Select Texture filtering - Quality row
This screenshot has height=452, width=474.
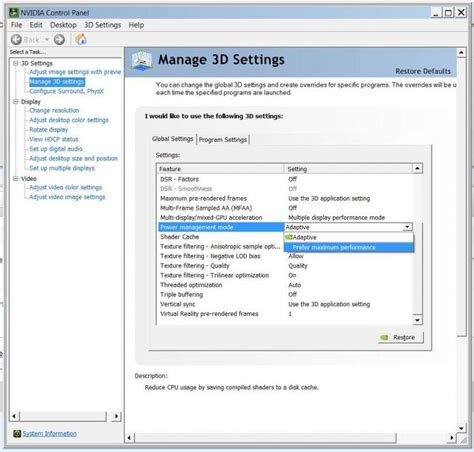point(285,266)
